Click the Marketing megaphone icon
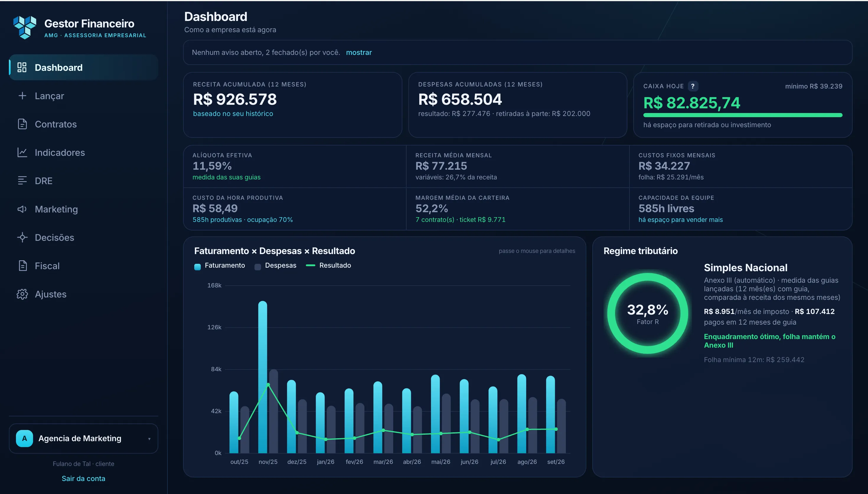 [22, 209]
